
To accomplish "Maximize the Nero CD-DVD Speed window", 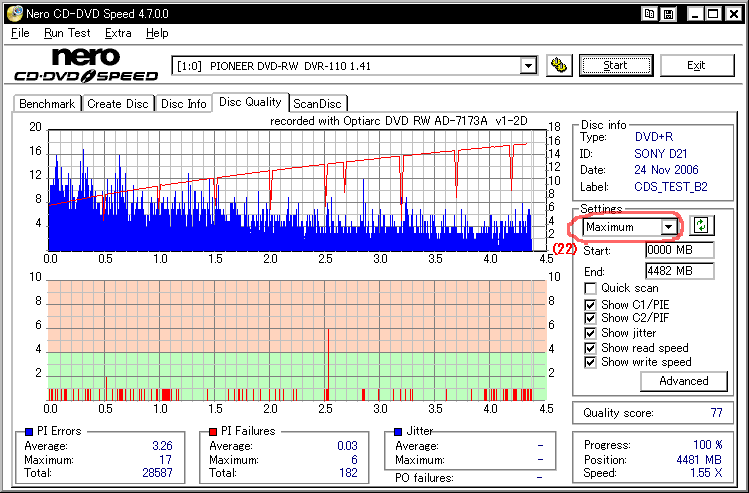I will [x=714, y=14].
